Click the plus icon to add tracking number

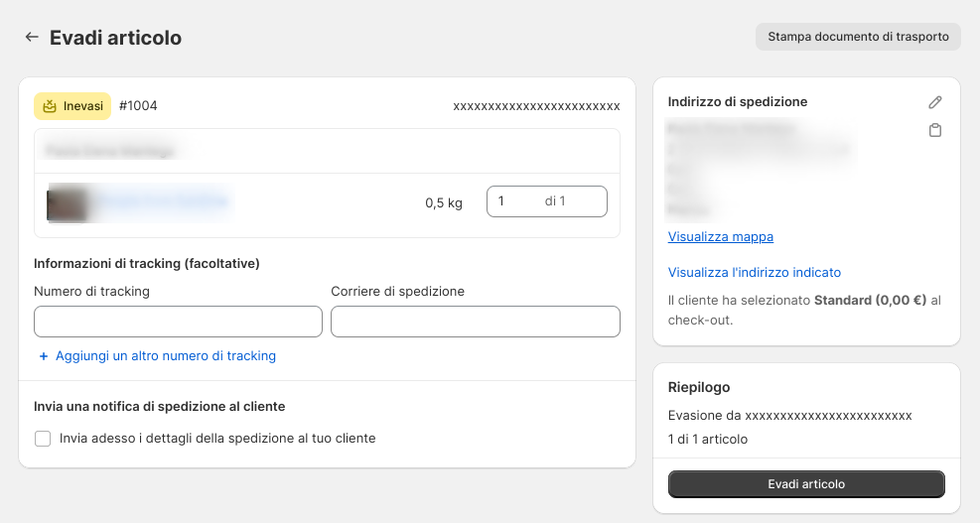[43, 356]
